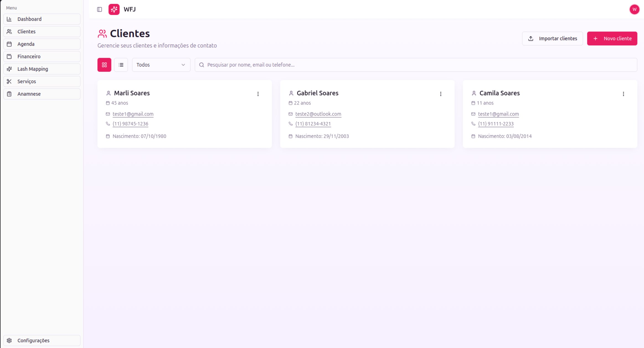
Task: Click Novo cliente button
Action: click(x=612, y=39)
